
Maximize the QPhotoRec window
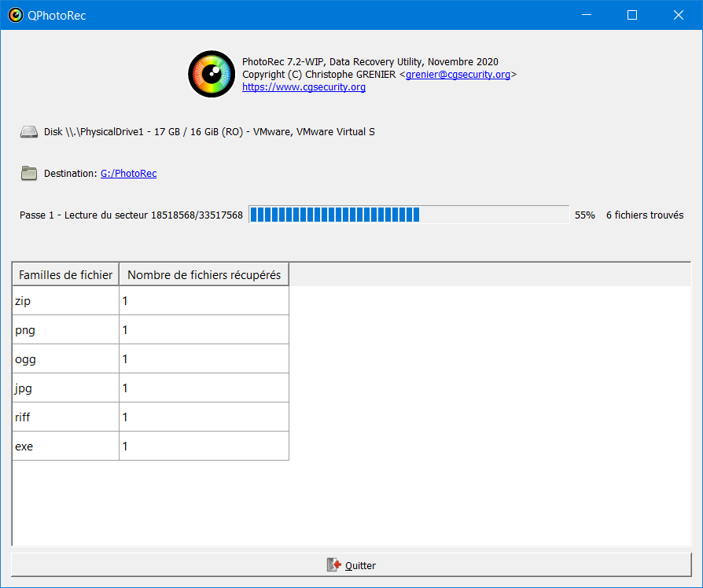[632, 15]
